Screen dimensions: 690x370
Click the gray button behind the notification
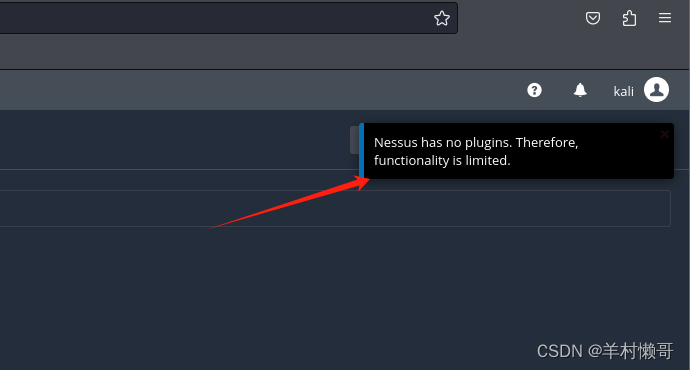[354, 140]
